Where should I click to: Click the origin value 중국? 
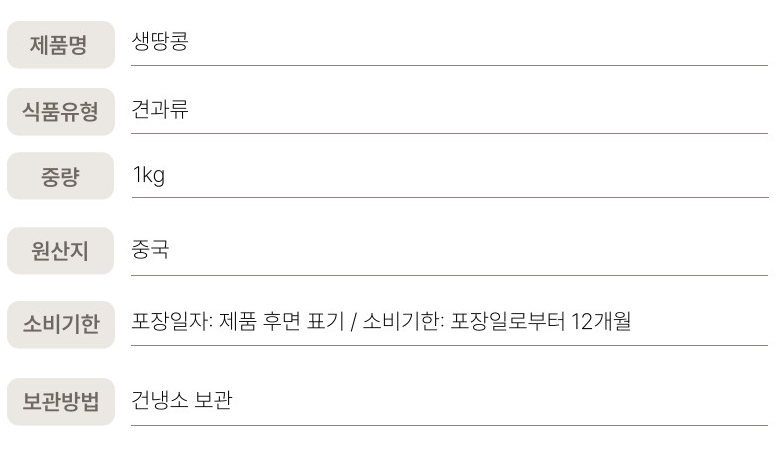150,250
